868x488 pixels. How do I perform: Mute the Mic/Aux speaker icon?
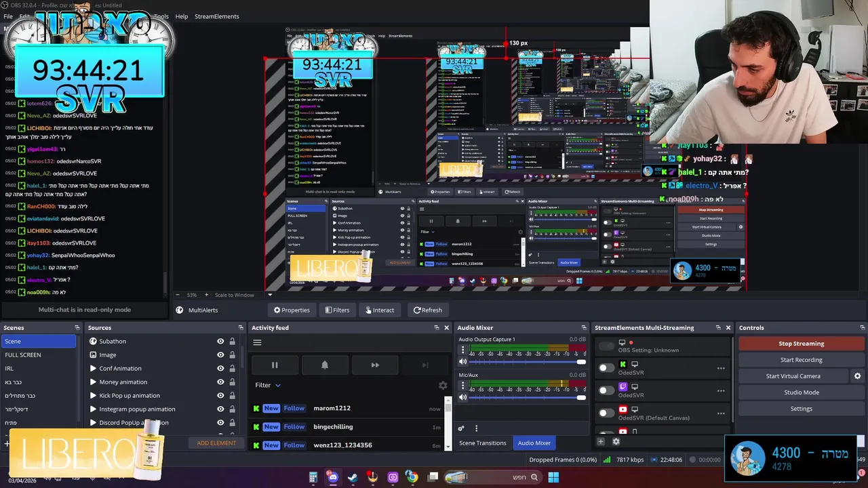(x=463, y=397)
